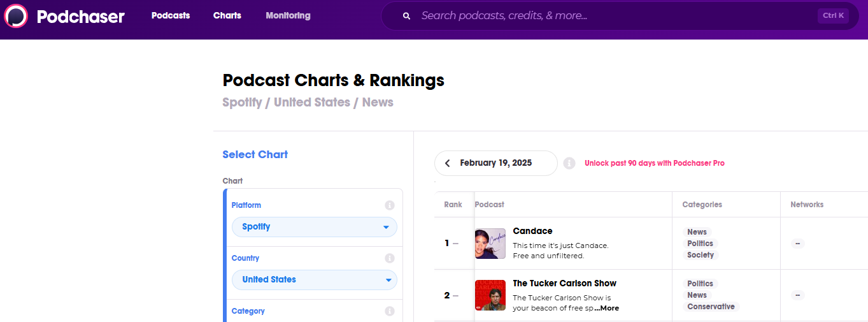Click the Select Chart heading
The image size is (868, 322).
tap(255, 154)
